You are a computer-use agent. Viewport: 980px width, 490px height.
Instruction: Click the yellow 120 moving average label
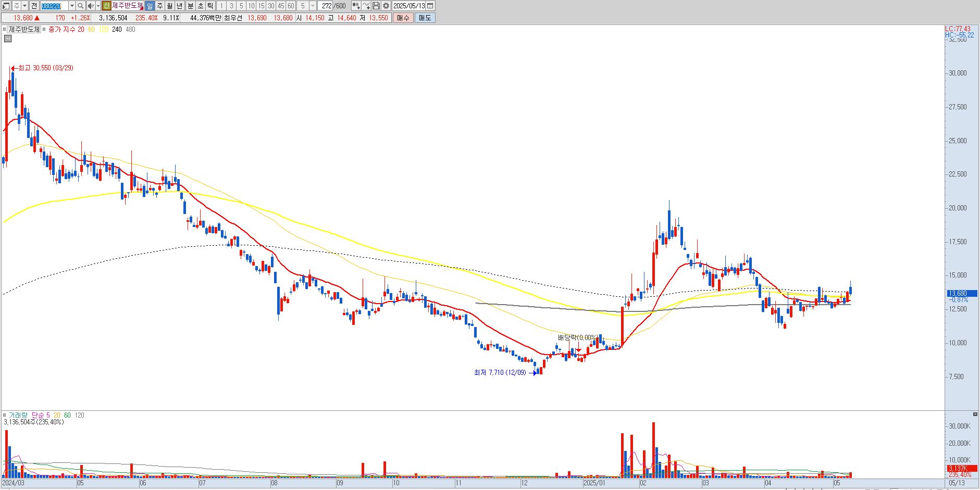pos(104,29)
